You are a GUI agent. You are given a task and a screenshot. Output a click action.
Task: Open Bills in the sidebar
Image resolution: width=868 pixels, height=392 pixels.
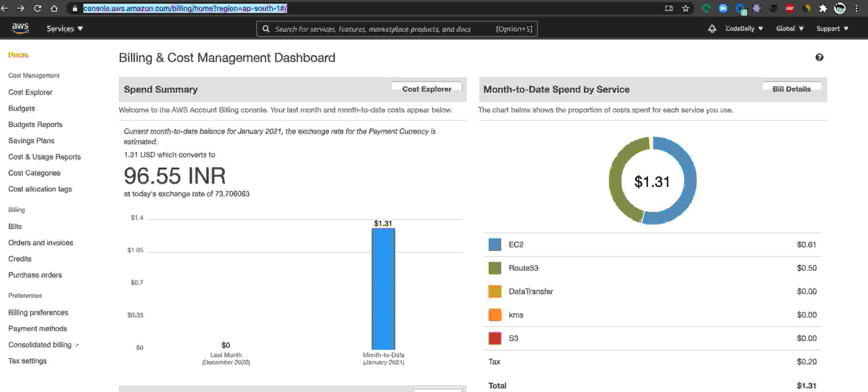[15, 226]
